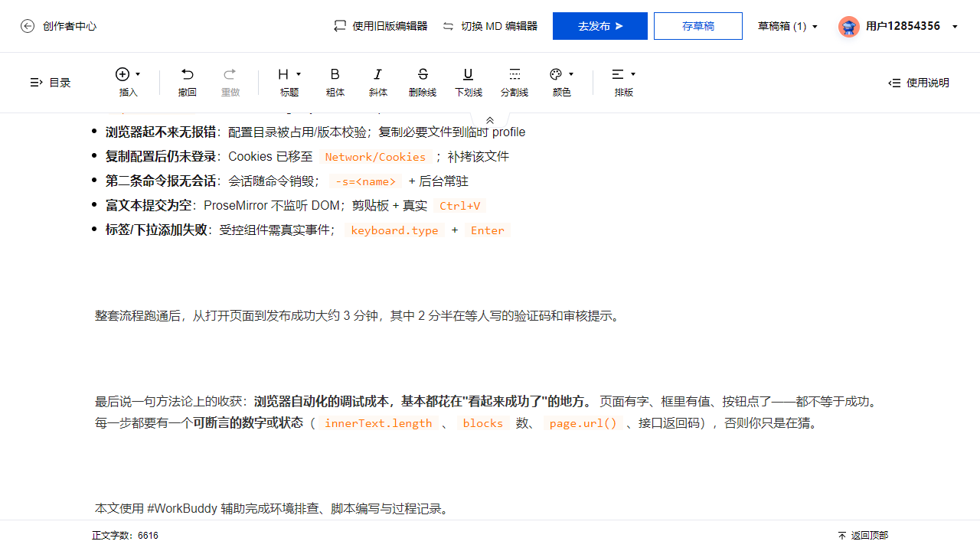Click the 重做 redo icon
Screen dimensions: 980x551
coord(230,74)
